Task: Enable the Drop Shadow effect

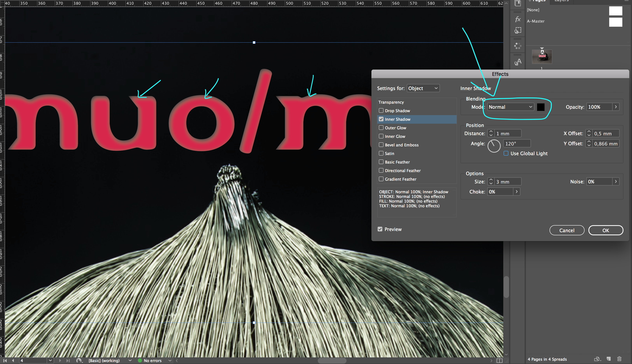Action: click(381, 110)
